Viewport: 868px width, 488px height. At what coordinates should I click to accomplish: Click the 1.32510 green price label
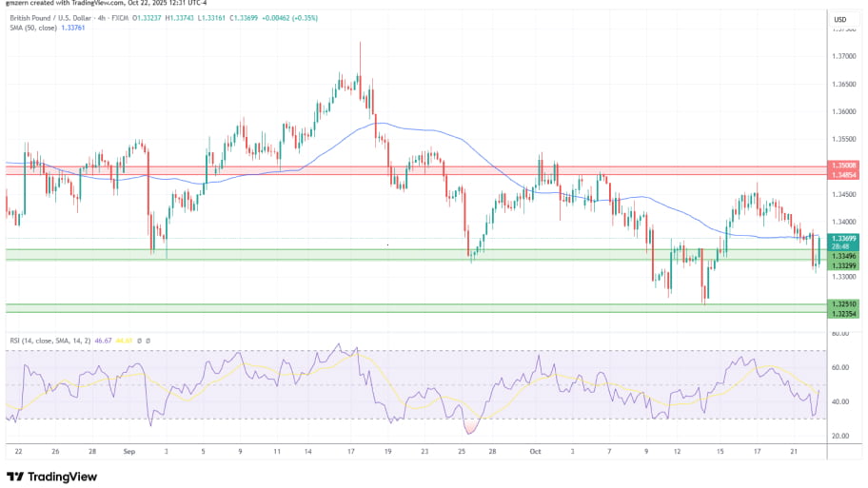pyautogui.click(x=844, y=303)
